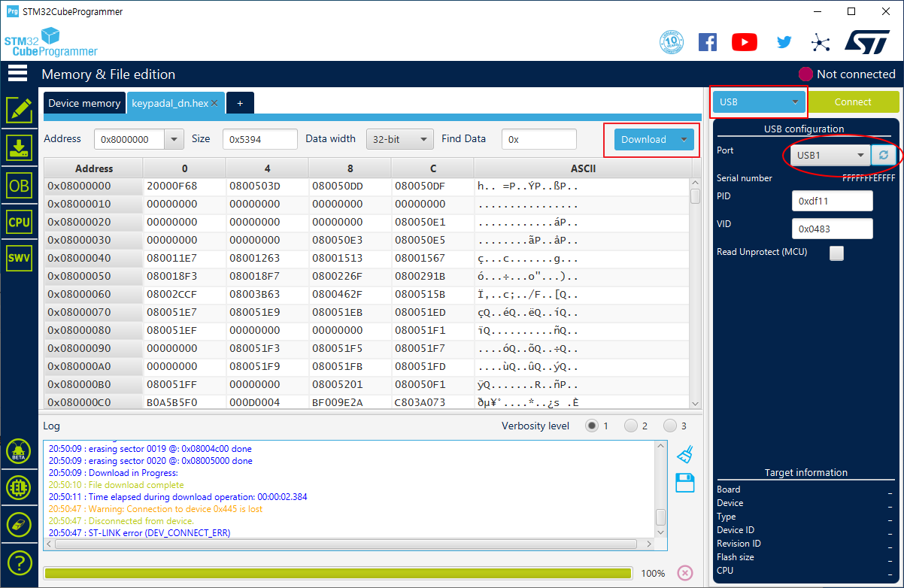Click log line 'File download complete'

116,485
